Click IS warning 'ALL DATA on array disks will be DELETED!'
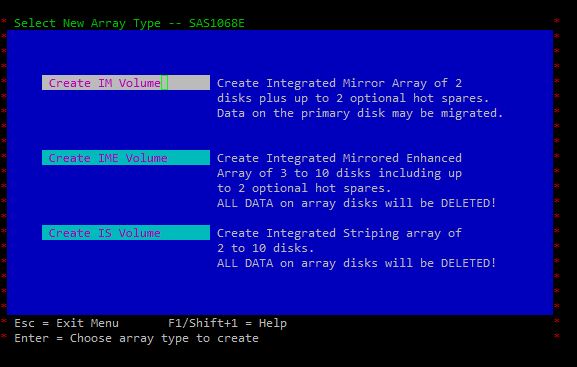 [x=356, y=263]
